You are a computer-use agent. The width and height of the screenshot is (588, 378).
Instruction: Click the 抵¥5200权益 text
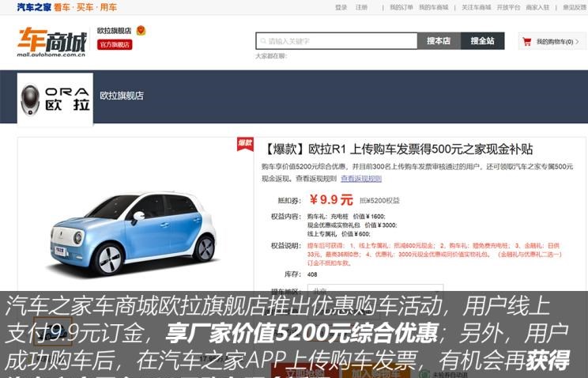pyautogui.click(x=379, y=201)
